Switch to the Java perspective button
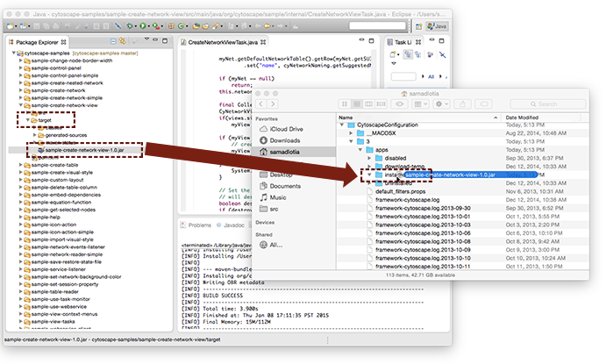The height and width of the screenshot is (364, 606). point(437,26)
